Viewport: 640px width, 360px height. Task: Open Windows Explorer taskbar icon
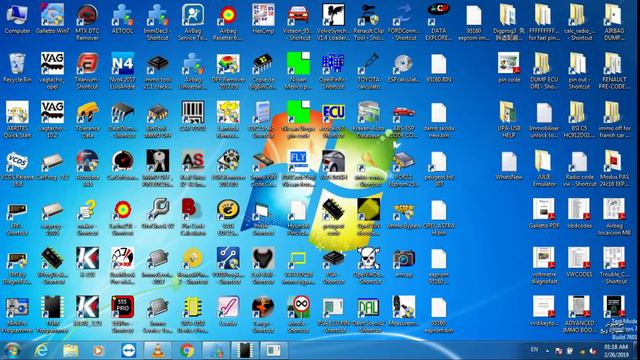pyautogui.click(x=70, y=350)
